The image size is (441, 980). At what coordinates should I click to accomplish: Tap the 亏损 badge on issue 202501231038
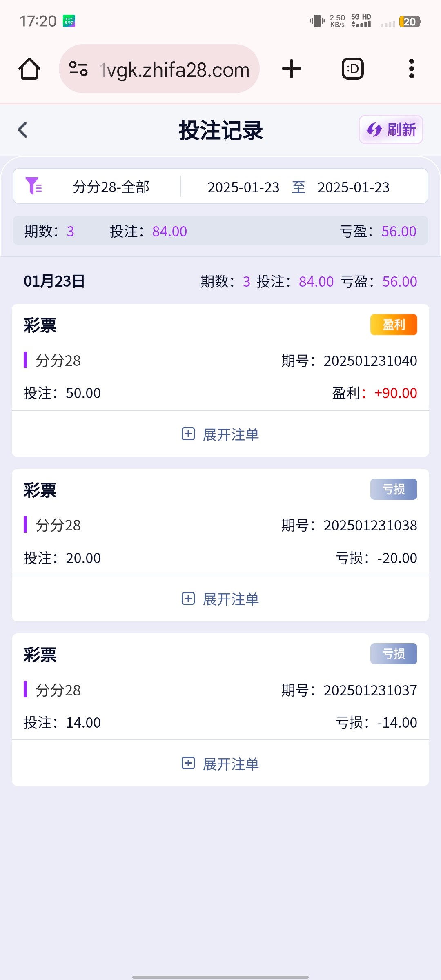[394, 489]
